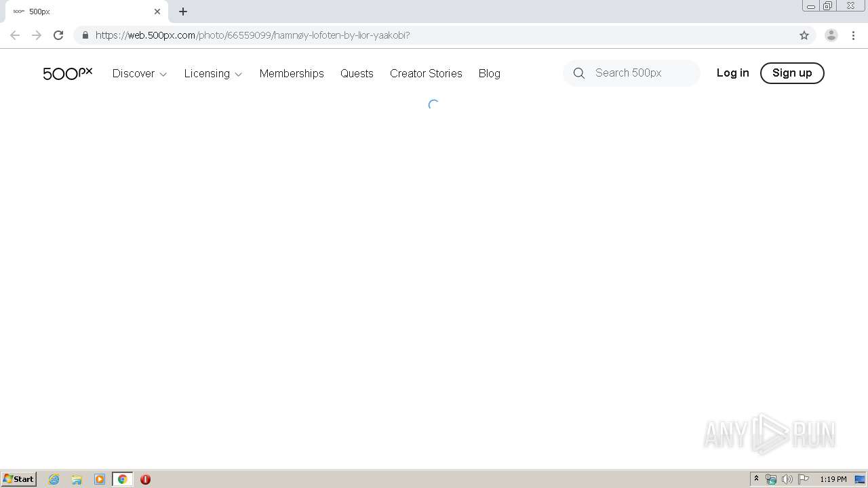Click the Log in button
868x488 pixels.
[x=732, y=73]
